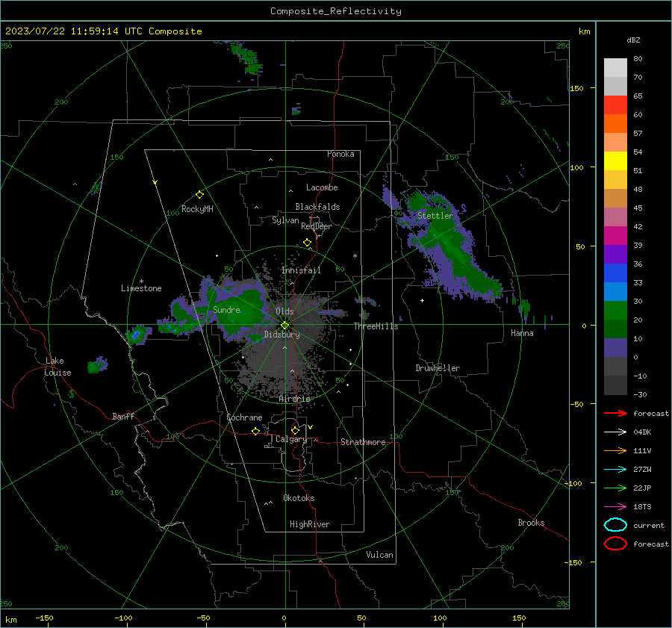Click the Blackfalds city label

(317, 207)
